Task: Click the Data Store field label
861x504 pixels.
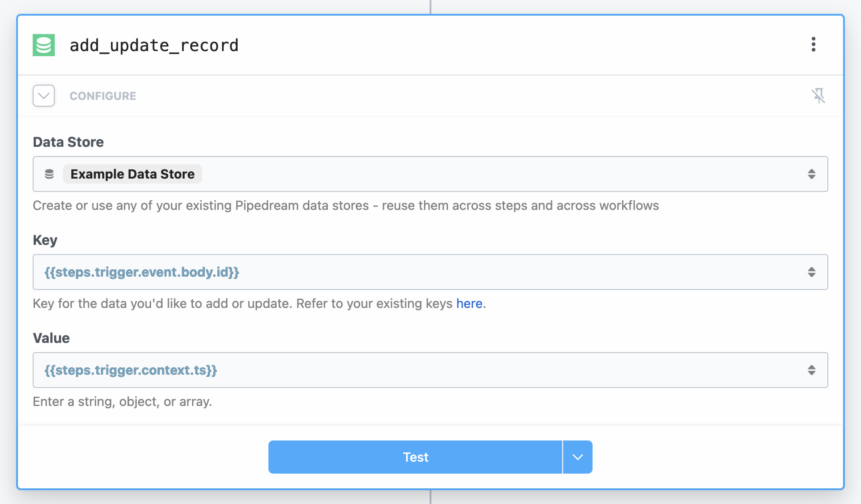Action: pyautogui.click(x=68, y=142)
